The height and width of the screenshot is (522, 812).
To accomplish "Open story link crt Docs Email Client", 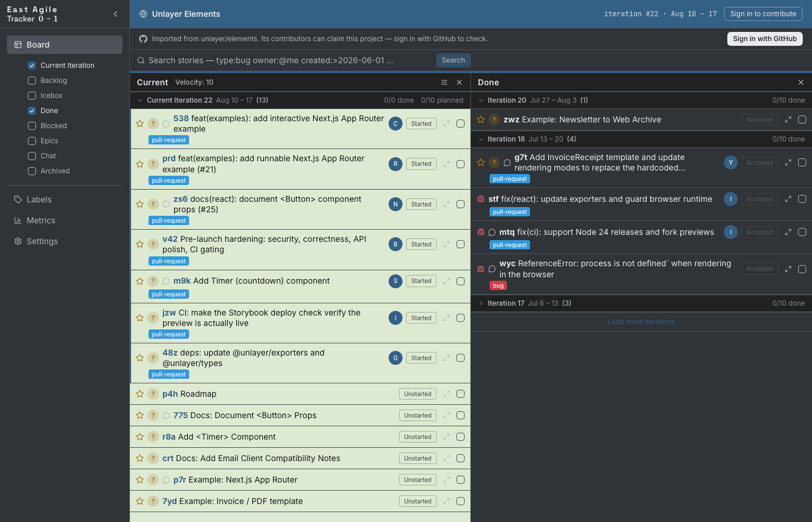I will pos(251,458).
